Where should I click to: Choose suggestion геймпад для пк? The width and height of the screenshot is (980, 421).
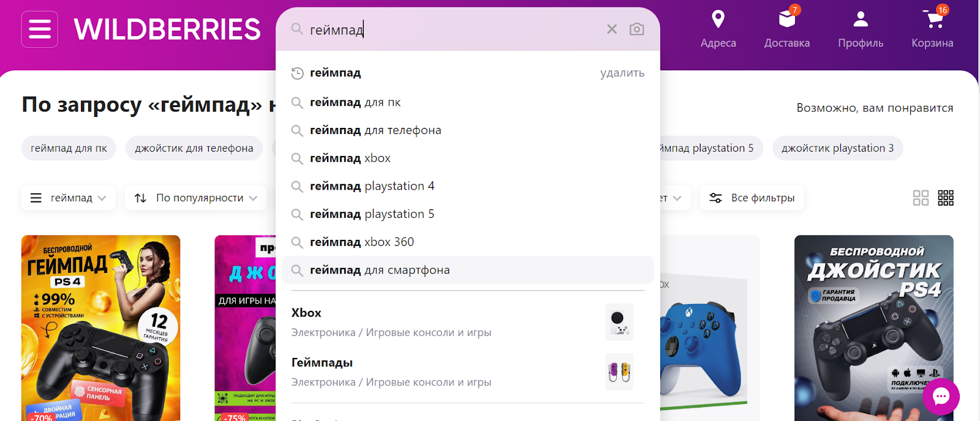pos(468,102)
